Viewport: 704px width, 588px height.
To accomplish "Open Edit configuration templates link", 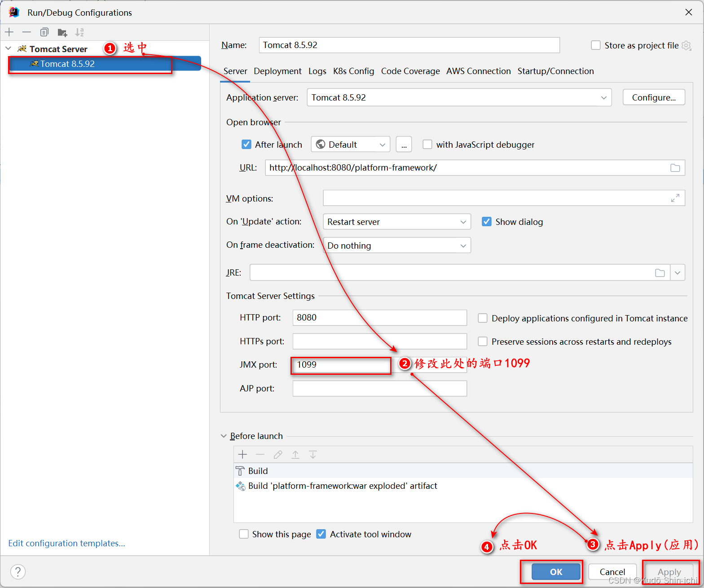I will point(66,543).
